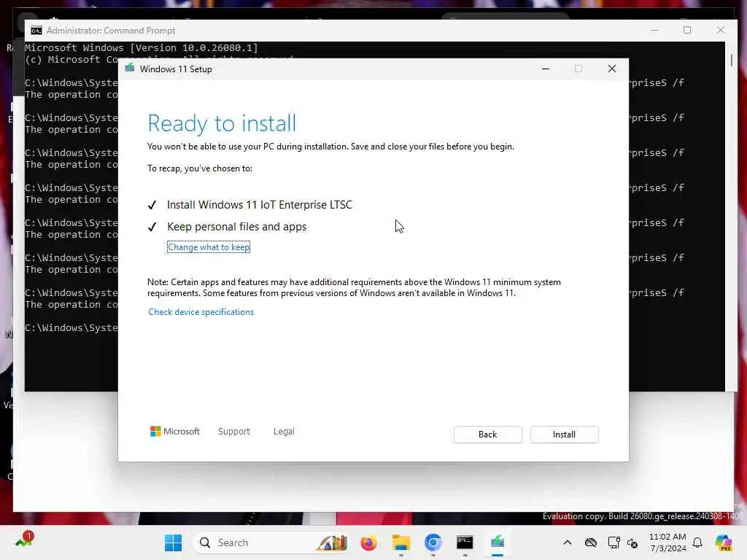This screenshot has height=560, width=747.
Task: Show hidden system tray icons
Action: tap(567, 542)
